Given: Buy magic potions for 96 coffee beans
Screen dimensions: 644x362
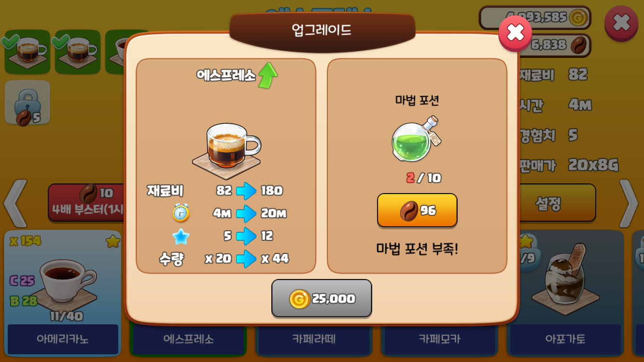Looking at the screenshot, I should point(417,210).
